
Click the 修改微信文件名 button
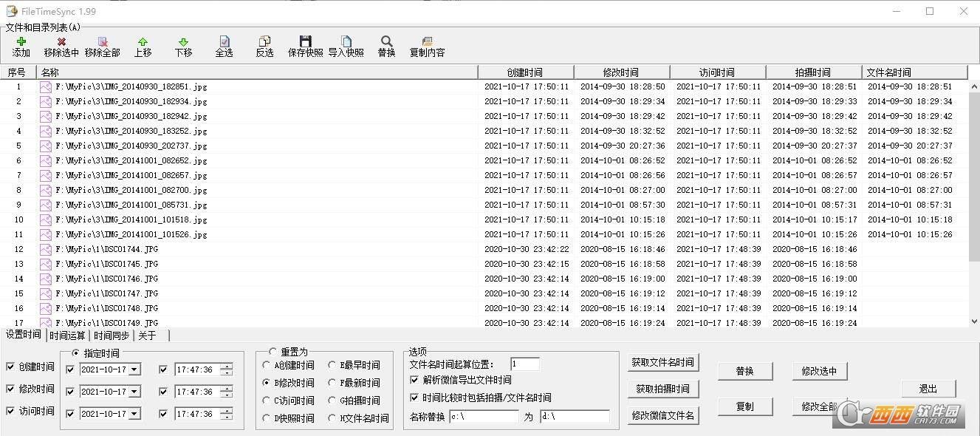tap(662, 415)
